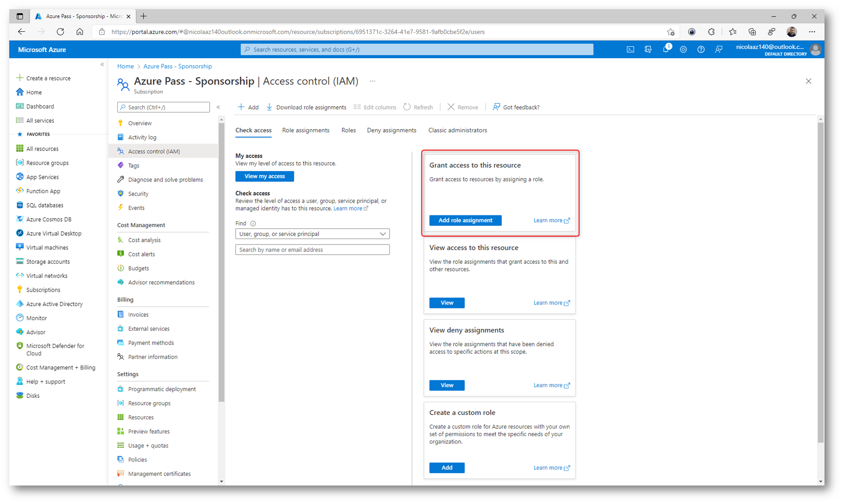Click the Virtual machines icon

pyautogui.click(x=20, y=247)
